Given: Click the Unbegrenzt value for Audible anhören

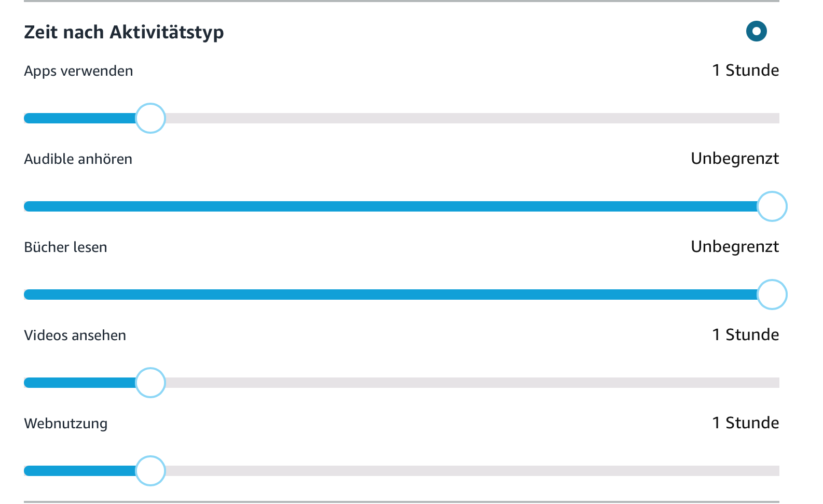Looking at the screenshot, I should pos(734,159).
